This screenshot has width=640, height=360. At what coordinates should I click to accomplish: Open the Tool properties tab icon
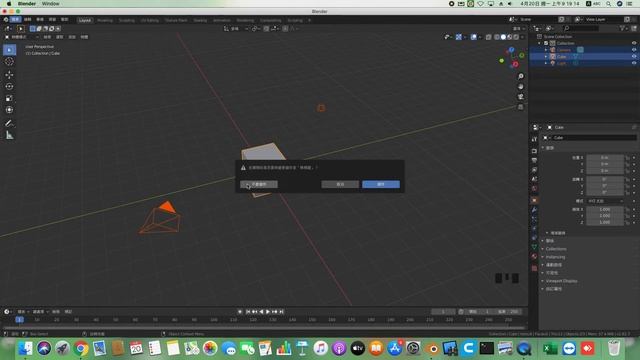click(x=534, y=139)
